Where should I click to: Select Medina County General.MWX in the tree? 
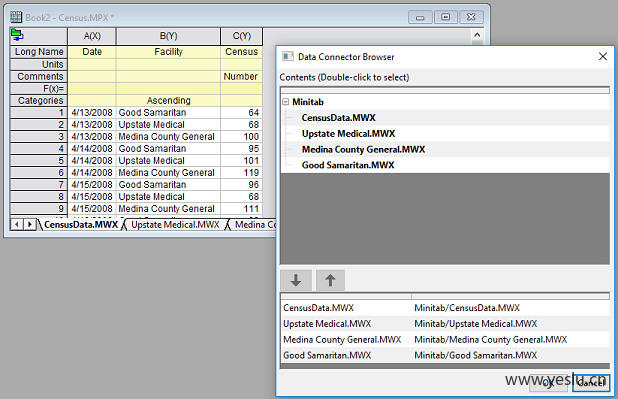[363, 149]
